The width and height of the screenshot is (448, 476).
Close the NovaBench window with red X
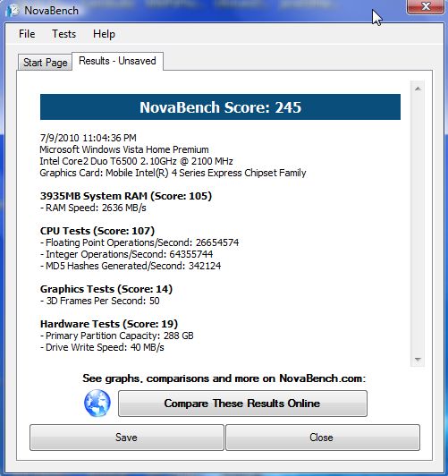click(426, 6)
